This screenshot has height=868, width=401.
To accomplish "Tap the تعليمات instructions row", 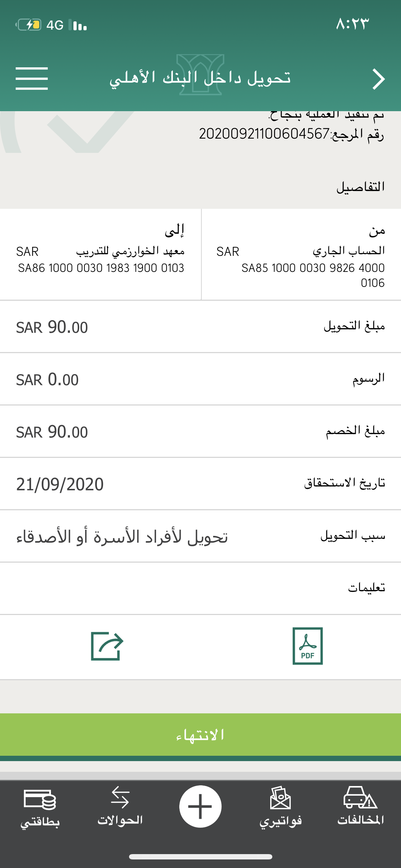I will pyautogui.click(x=200, y=588).
